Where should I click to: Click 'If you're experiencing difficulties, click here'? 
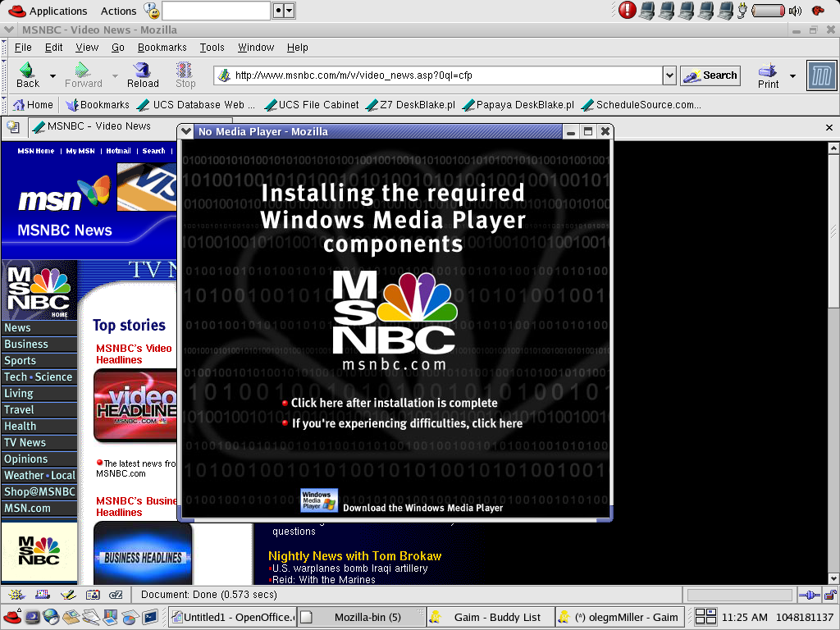(407, 423)
